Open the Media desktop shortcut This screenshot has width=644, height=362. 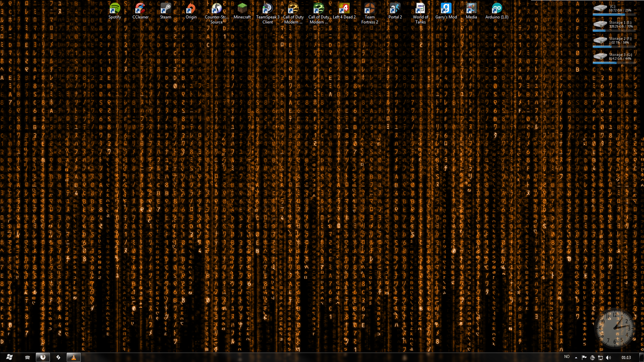pyautogui.click(x=471, y=11)
